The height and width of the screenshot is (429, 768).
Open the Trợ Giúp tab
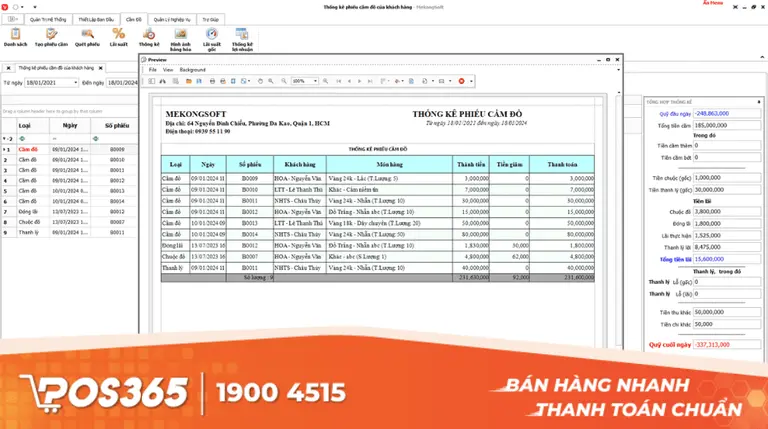tap(211, 20)
